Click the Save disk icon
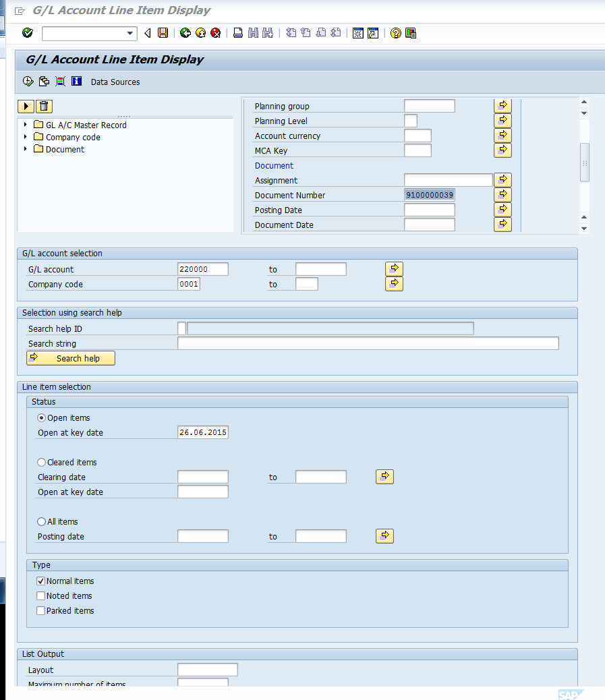The image size is (605, 700). tap(163, 33)
